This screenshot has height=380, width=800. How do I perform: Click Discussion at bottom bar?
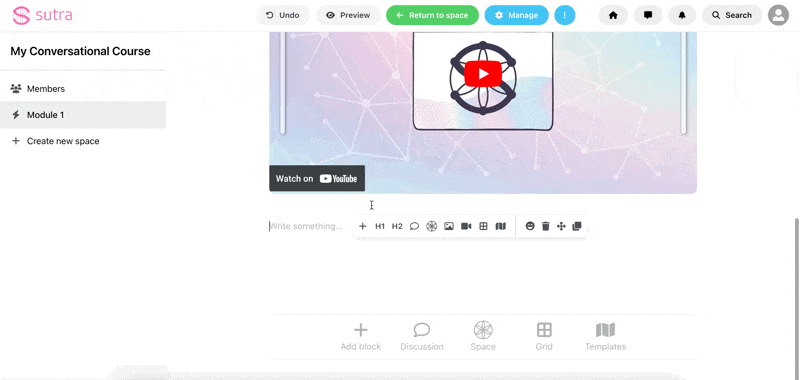coord(422,337)
